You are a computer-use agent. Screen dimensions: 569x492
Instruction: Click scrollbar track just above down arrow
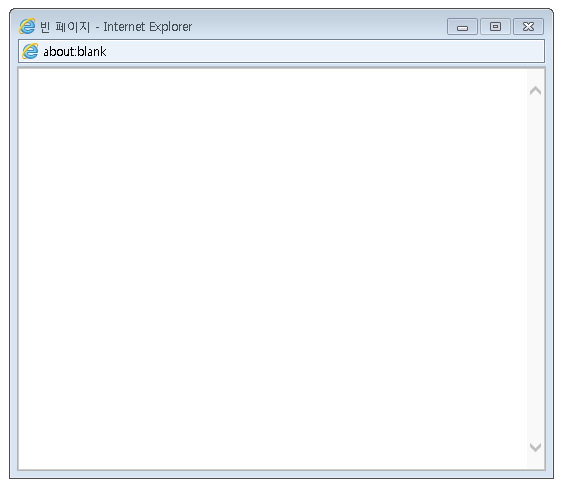pos(535,432)
